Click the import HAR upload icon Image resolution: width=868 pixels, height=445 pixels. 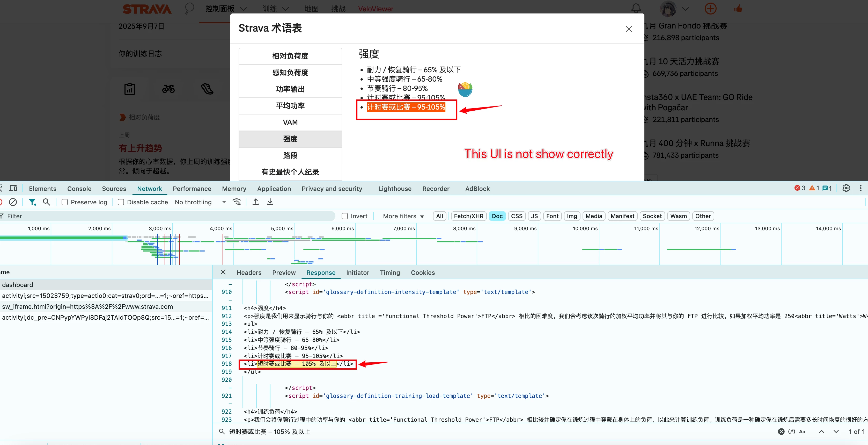point(256,202)
